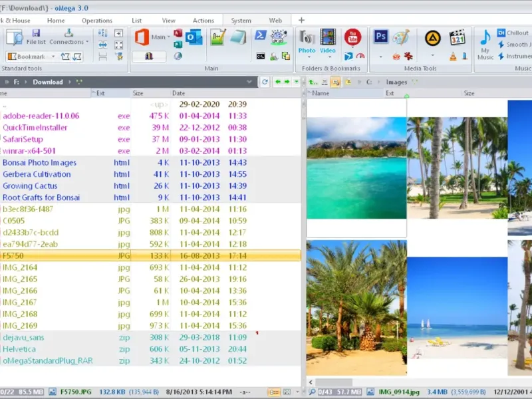Open the file preview magnifier tool
Screen dimensions: 532x399
coord(14,37)
